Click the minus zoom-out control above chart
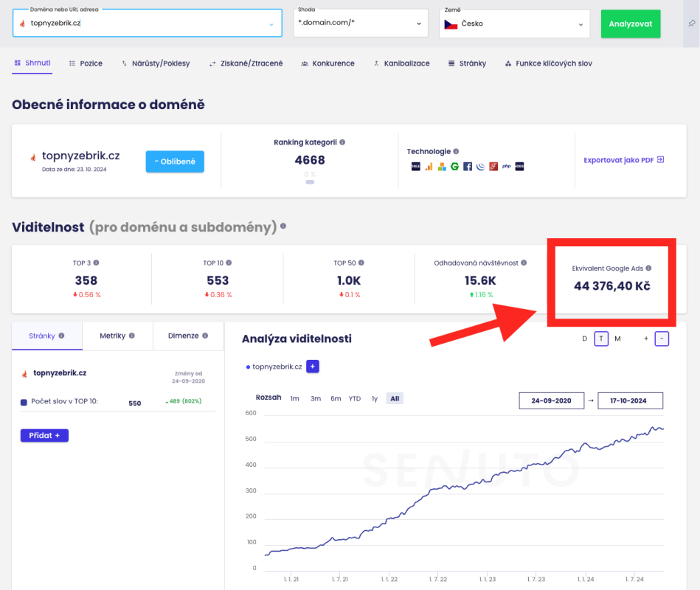The width and height of the screenshot is (700, 590). pyautogui.click(x=662, y=339)
